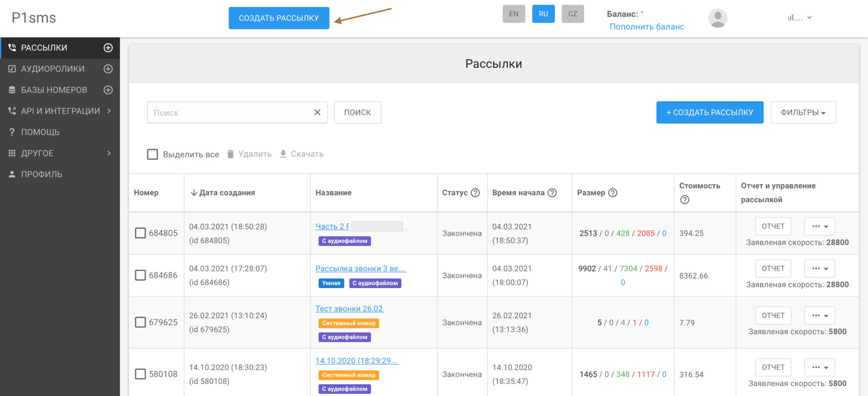
Task: Open report for mailing 679625
Action: coord(773,315)
